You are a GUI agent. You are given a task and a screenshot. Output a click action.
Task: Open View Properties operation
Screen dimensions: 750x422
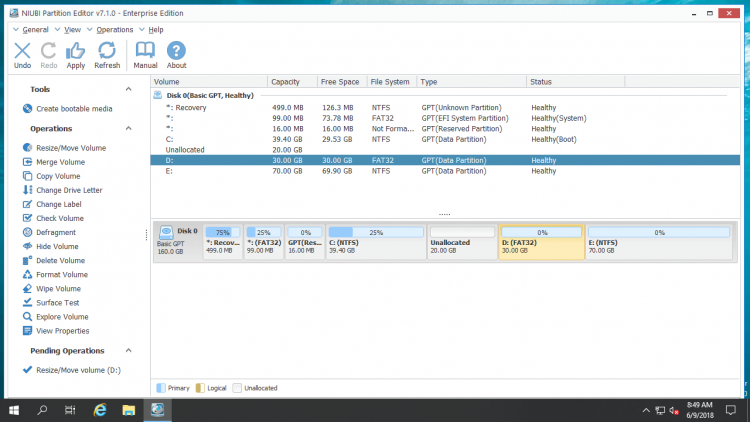55,331
